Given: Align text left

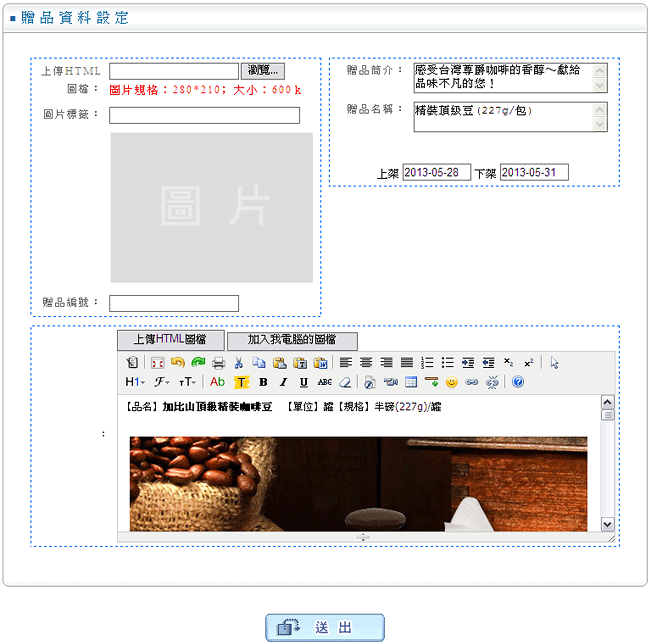Looking at the screenshot, I should click(x=346, y=363).
